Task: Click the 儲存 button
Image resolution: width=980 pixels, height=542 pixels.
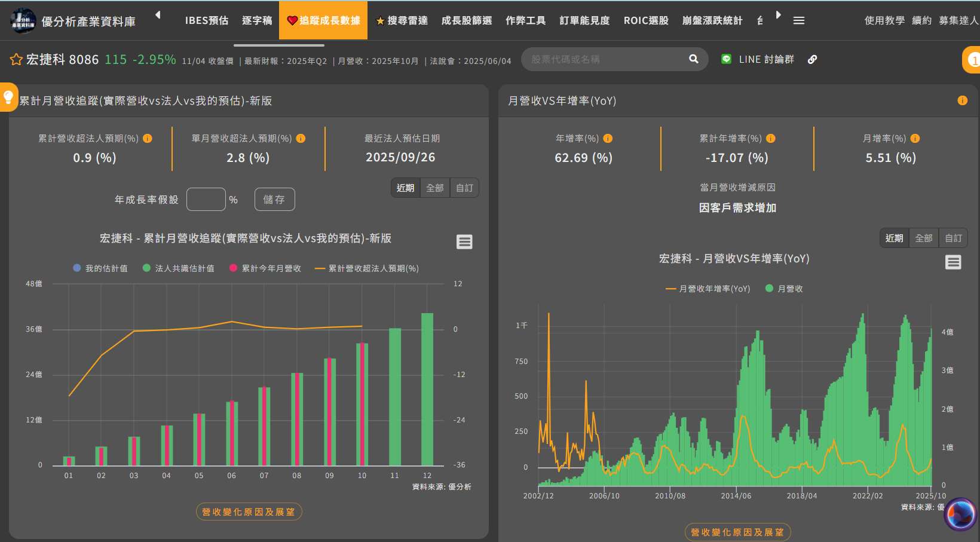Action: click(x=274, y=200)
